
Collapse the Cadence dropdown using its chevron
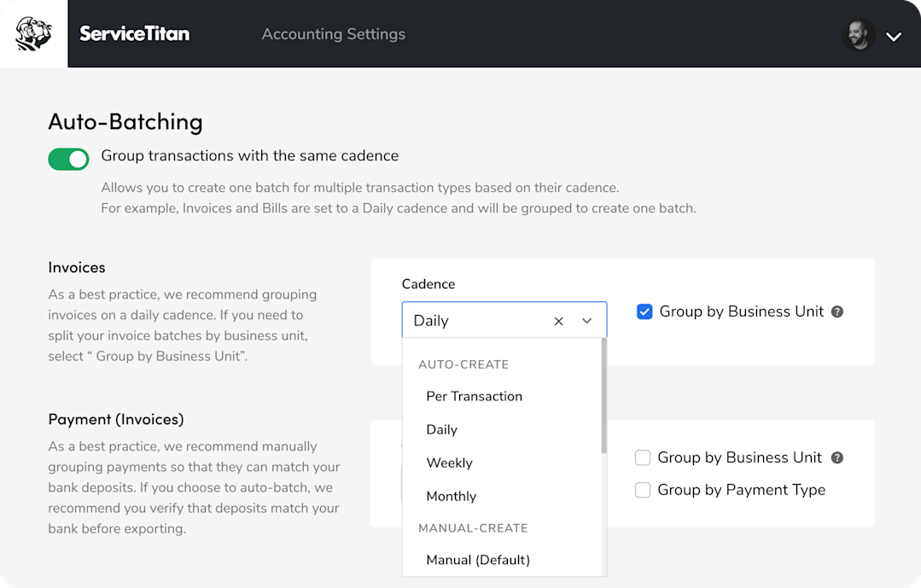tap(586, 321)
